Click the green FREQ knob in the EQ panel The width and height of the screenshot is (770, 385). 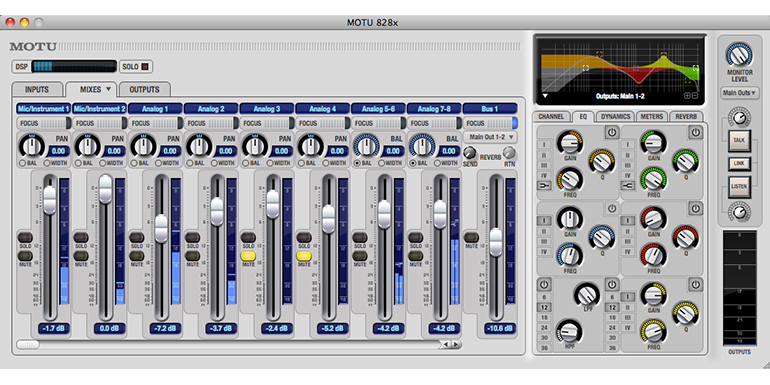tap(654, 180)
